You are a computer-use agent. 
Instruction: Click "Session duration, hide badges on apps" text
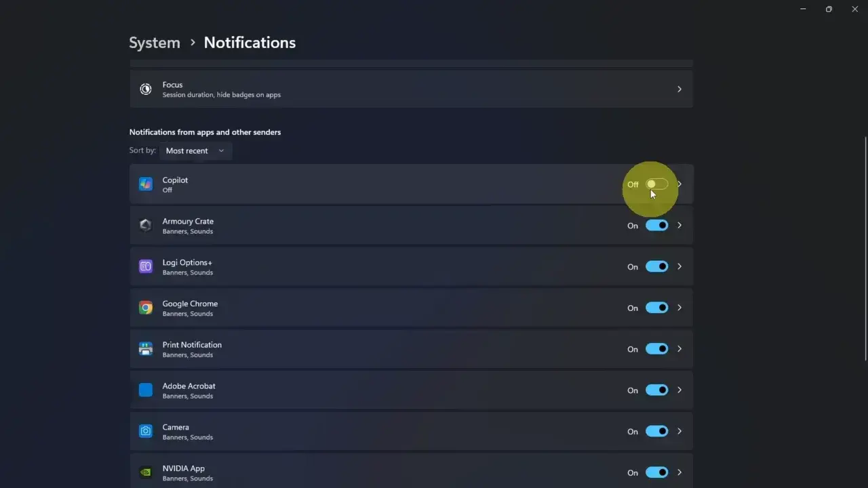click(x=221, y=95)
